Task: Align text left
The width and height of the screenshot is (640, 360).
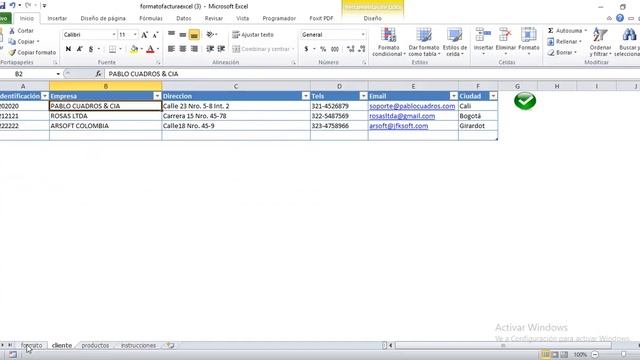Action: pyautogui.click(x=171, y=49)
